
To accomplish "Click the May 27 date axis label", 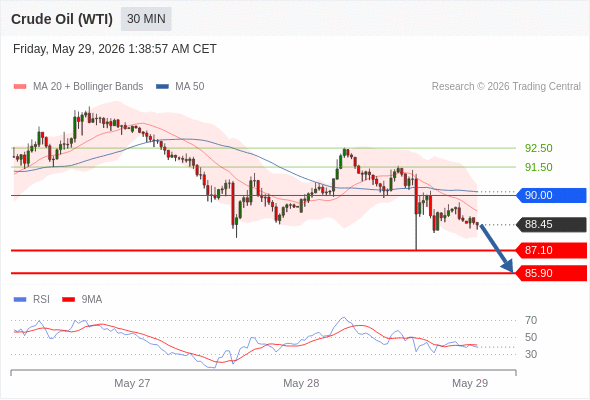I will (x=132, y=383).
